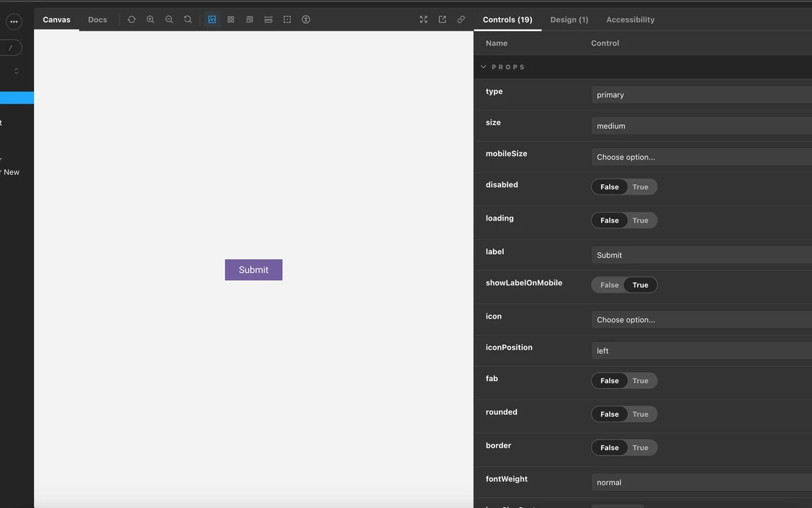Click the showLabelOnMobile prop name
This screenshot has height=508, width=812.
coord(524,283)
